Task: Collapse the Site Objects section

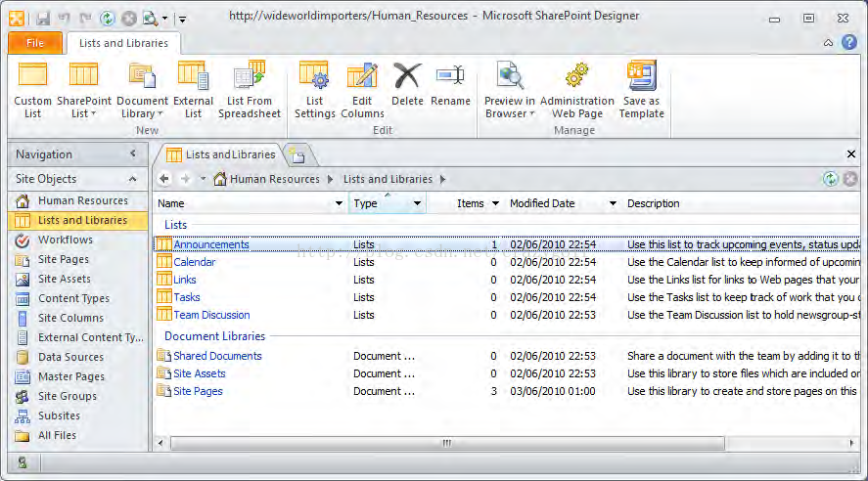Action: [133, 179]
